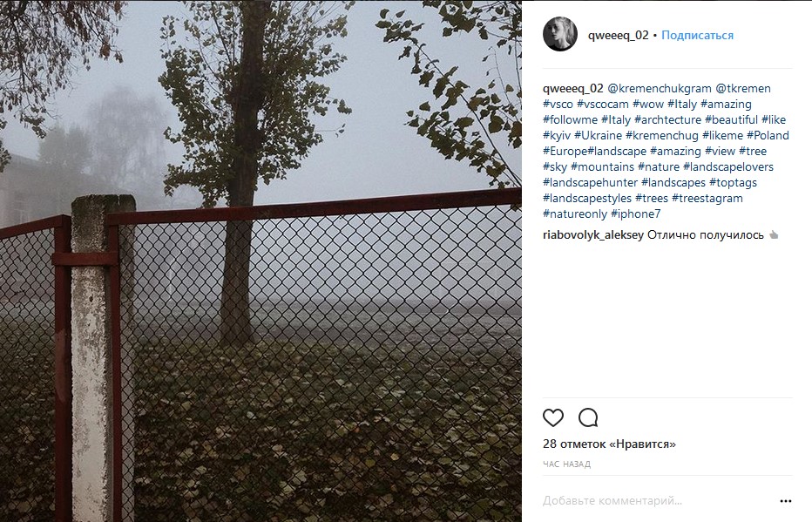The height and width of the screenshot is (522, 812).
Task: Open the three-dot more options menu
Action: coord(786,501)
